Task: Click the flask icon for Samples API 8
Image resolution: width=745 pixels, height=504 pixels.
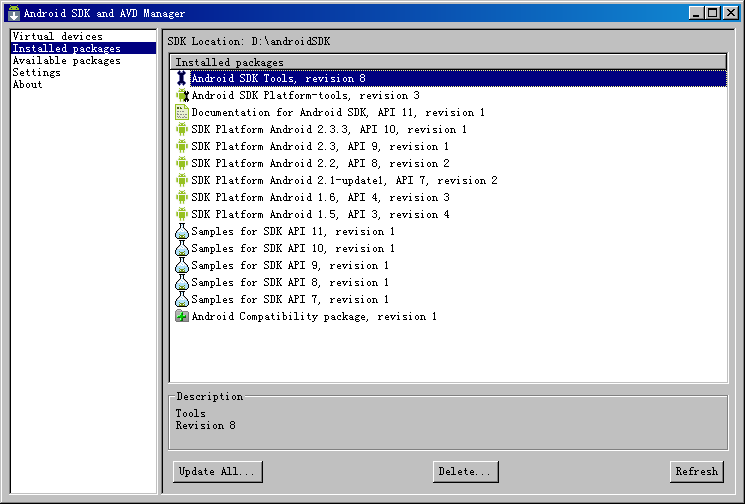Action: coord(181,282)
